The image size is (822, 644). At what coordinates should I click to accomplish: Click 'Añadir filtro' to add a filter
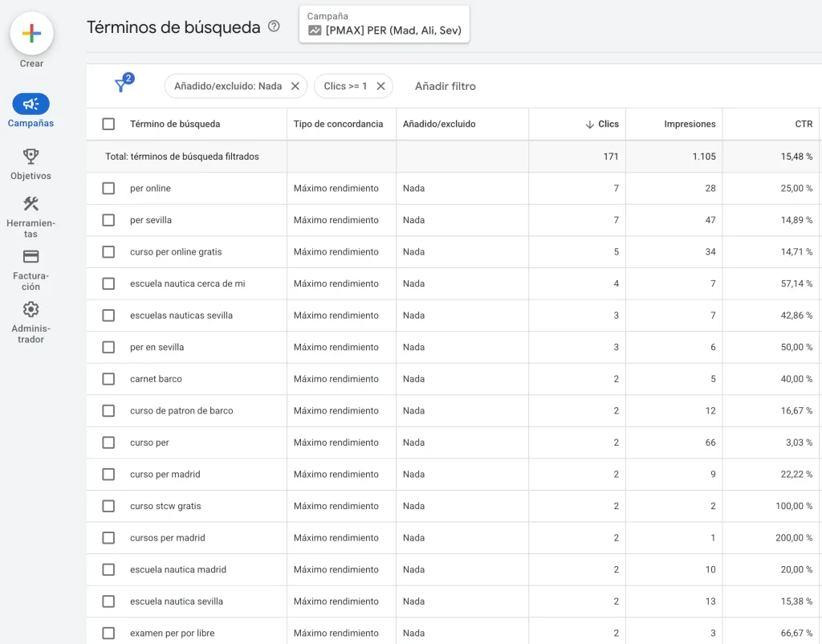(445, 86)
